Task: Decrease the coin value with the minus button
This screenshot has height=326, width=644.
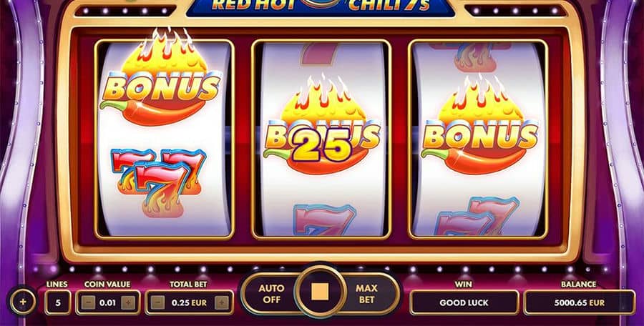Action: (88, 303)
